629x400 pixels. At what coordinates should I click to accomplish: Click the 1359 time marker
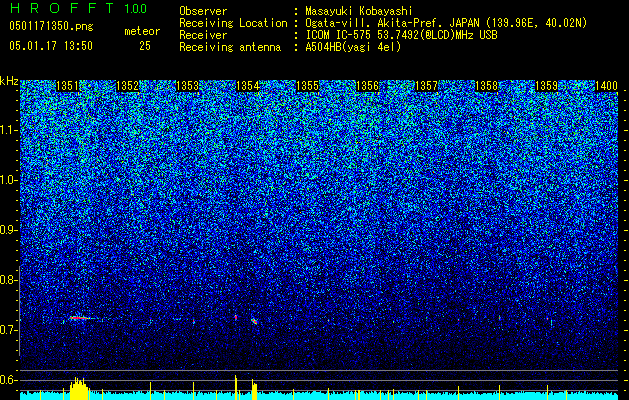(546, 86)
